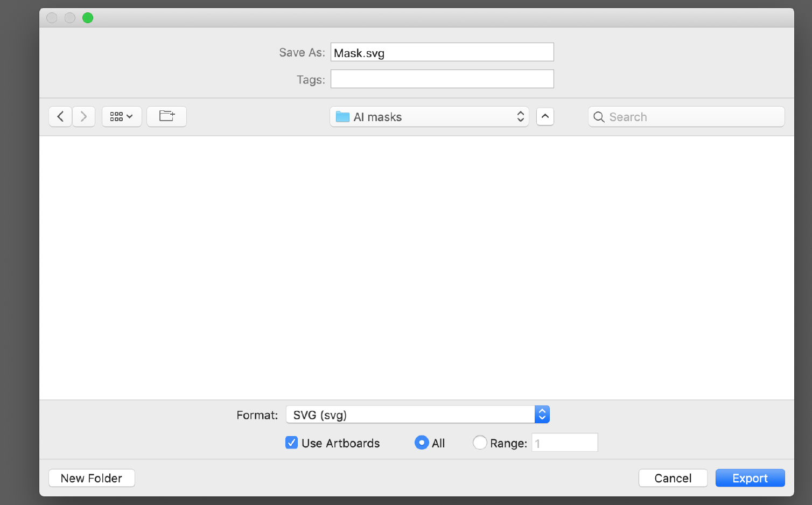Click the back navigation arrow
The height and width of the screenshot is (505, 812).
point(60,116)
